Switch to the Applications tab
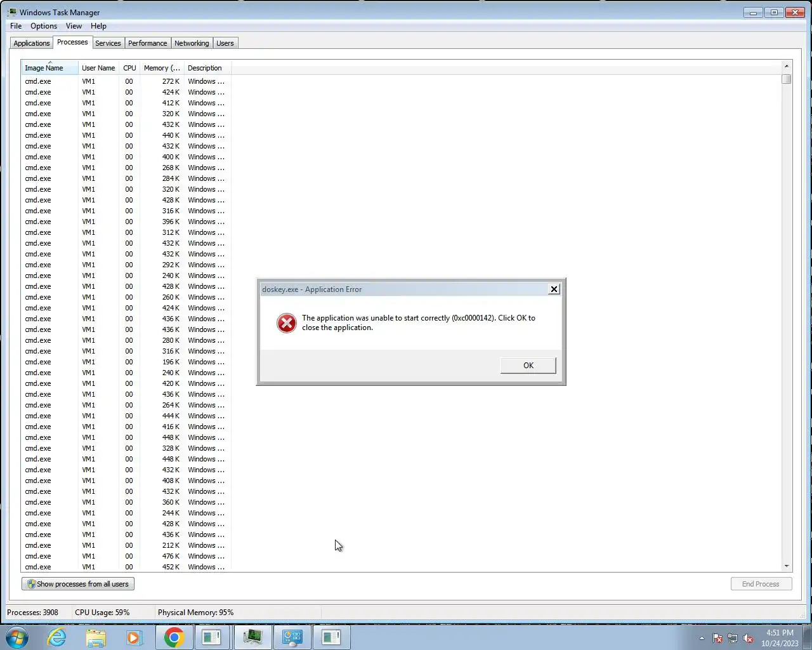This screenshot has height=650, width=812. (x=32, y=43)
